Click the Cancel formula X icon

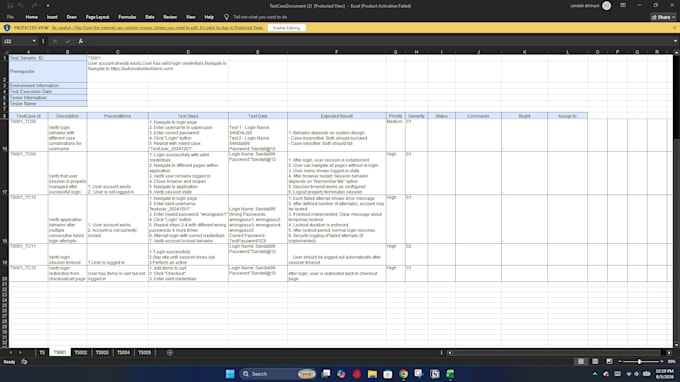coord(55,41)
